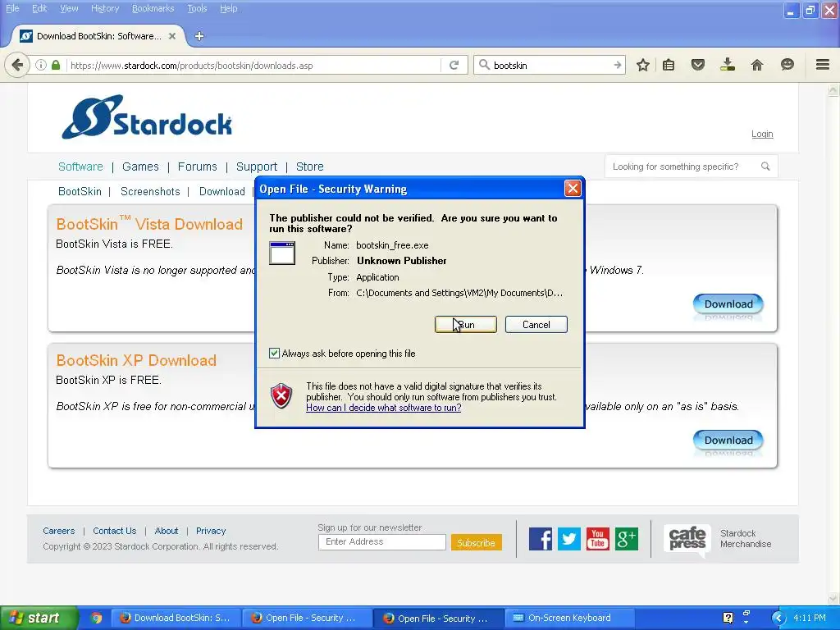Open the Help menu
This screenshot has width=840, height=630.
229,8
